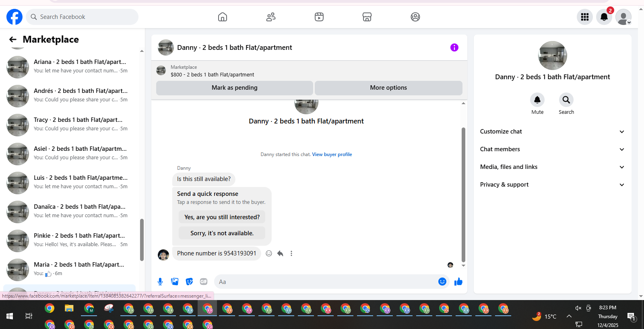Viewport: 644px width, 329px height.
Task: Open the notifications bell with badge
Action: tap(604, 17)
